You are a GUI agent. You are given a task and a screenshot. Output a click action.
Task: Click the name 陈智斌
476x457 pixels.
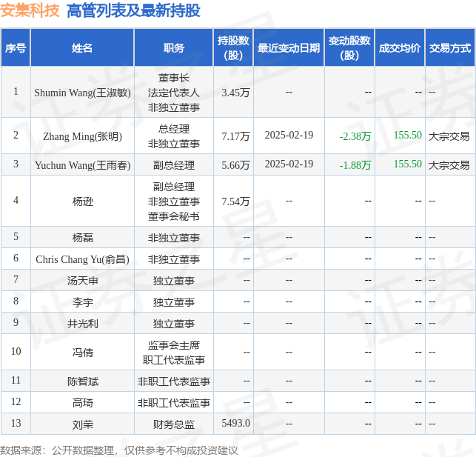point(83,381)
